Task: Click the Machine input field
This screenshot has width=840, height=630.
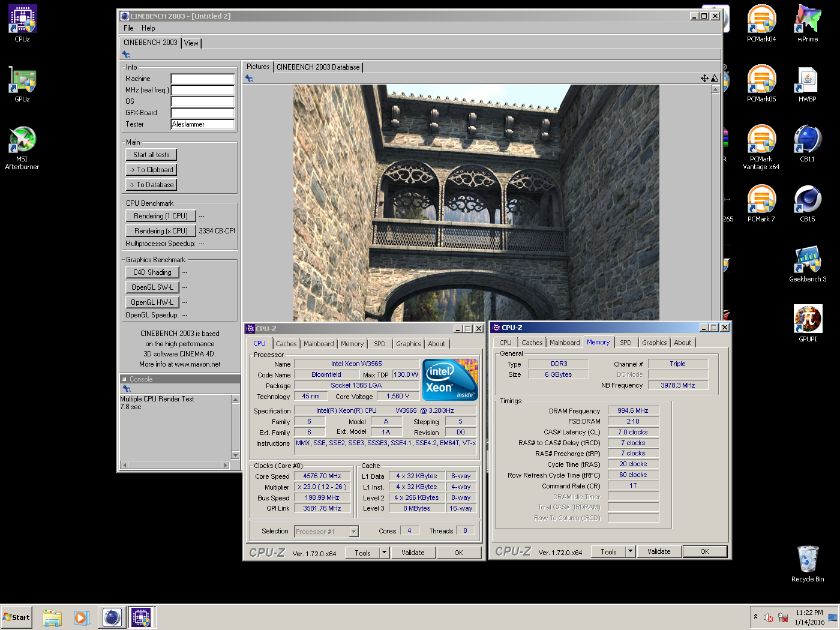Action: pos(203,79)
